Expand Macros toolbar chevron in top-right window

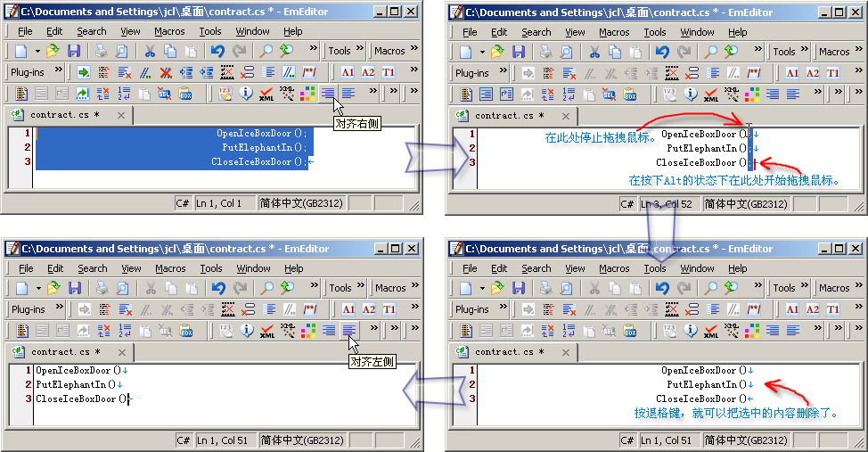[x=858, y=50]
